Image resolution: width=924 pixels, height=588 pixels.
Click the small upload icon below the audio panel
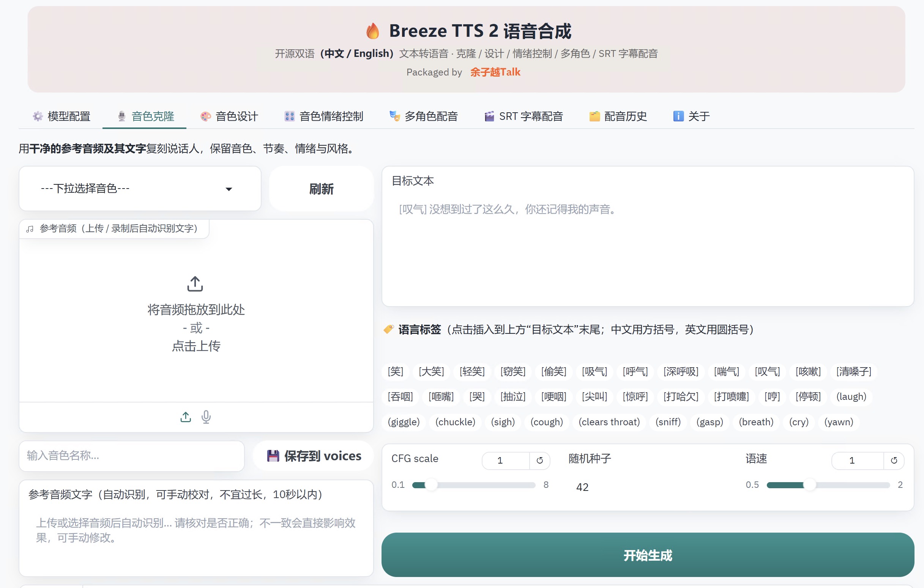coord(186,417)
